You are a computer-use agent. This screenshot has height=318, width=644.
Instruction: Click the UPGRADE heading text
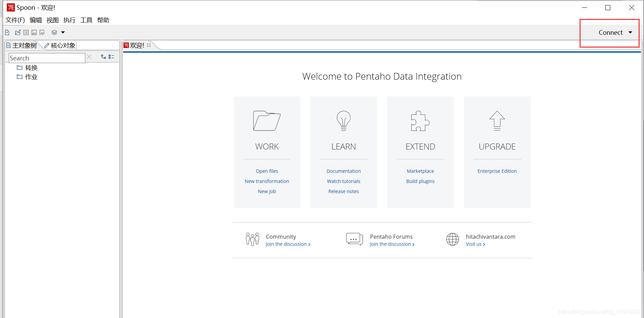(x=497, y=147)
